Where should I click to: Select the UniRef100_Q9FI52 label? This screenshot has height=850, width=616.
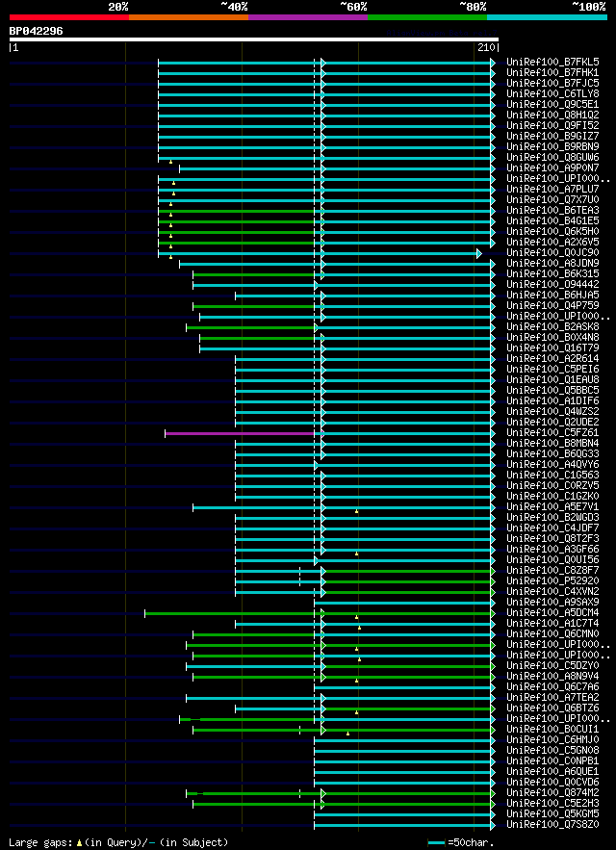click(x=552, y=125)
